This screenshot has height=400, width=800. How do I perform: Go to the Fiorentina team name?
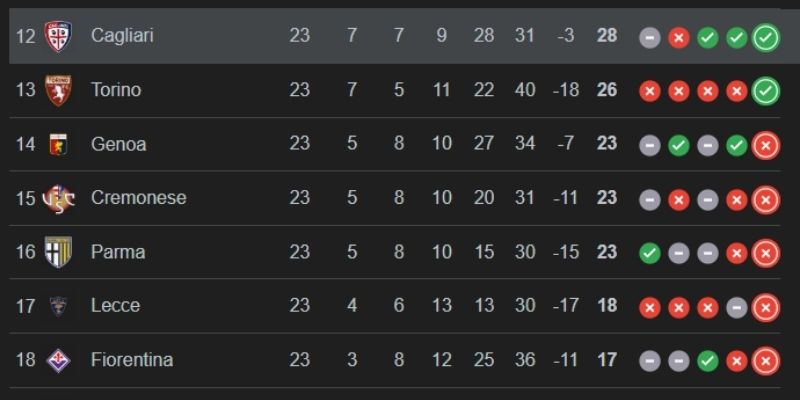(x=132, y=360)
